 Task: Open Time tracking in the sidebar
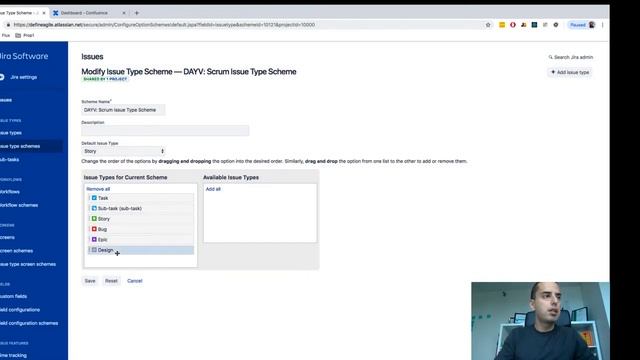point(13,356)
